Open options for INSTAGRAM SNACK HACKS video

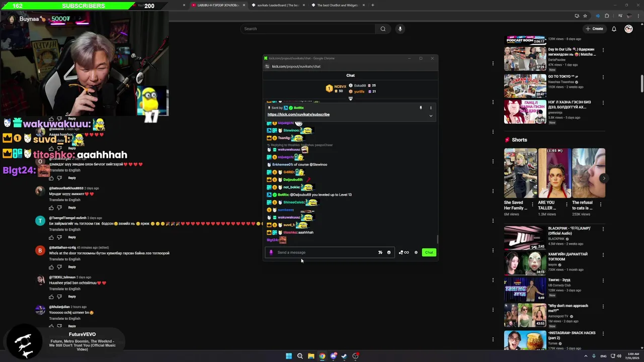pos(603,333)
